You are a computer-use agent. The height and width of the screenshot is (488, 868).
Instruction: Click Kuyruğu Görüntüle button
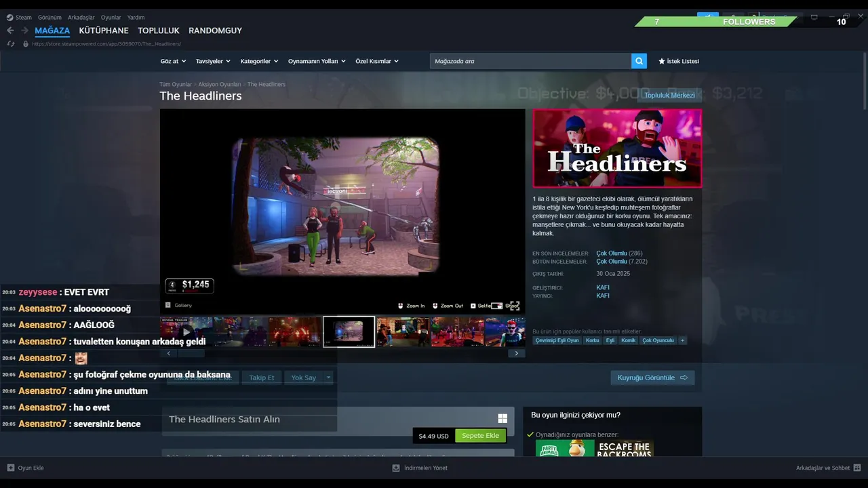[x=652, y=378]
